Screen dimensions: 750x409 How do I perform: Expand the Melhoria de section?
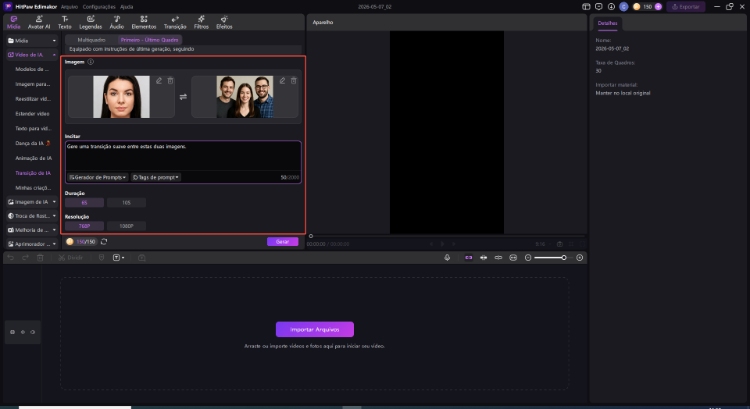coord(32,230)
